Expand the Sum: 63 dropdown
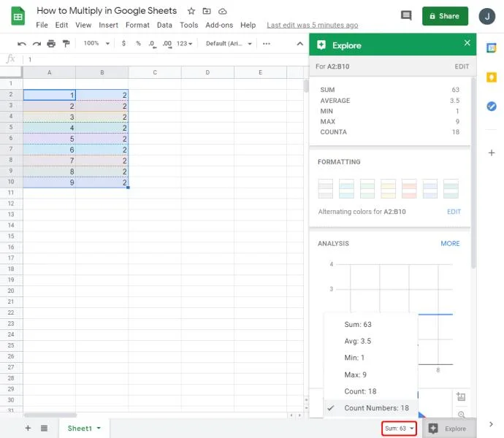 (399, 429)
